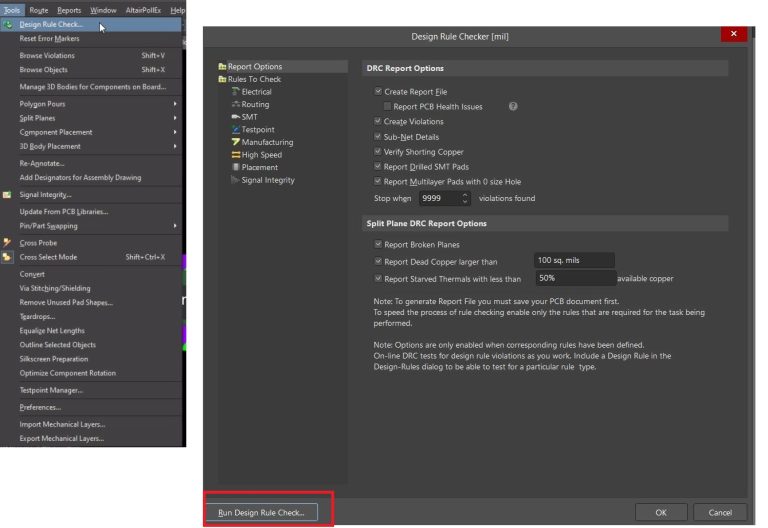Open the Component Placement submenu arrow

click(x=175, y=132)
